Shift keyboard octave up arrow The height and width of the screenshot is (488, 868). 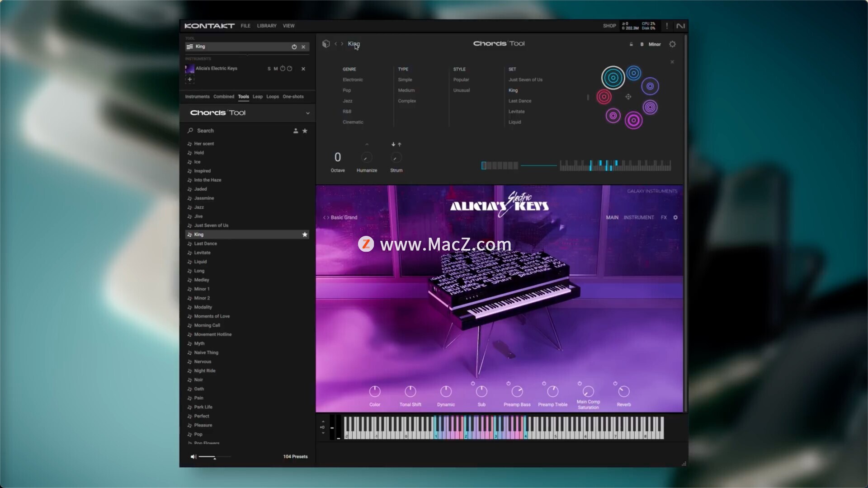(323, 422)
